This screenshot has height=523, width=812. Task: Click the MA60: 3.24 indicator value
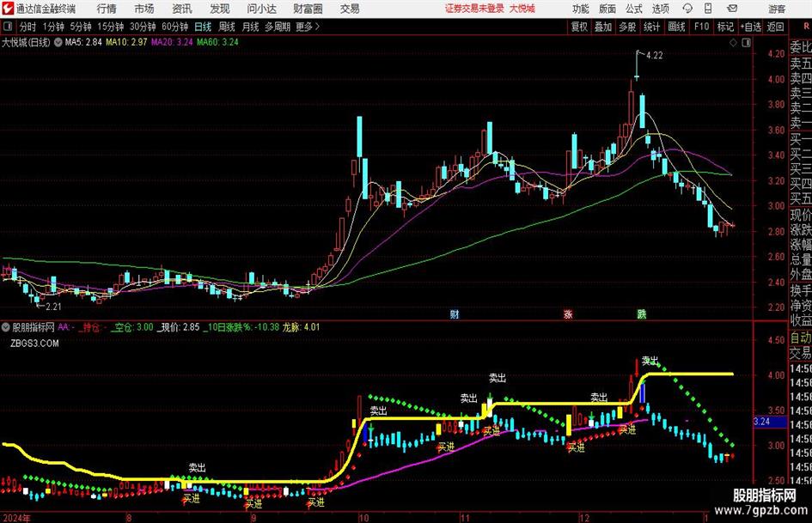[x=217, y=42]
